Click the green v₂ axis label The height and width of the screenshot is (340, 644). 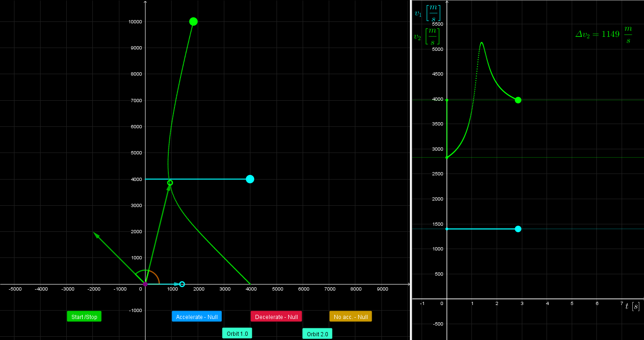point(427,36)
